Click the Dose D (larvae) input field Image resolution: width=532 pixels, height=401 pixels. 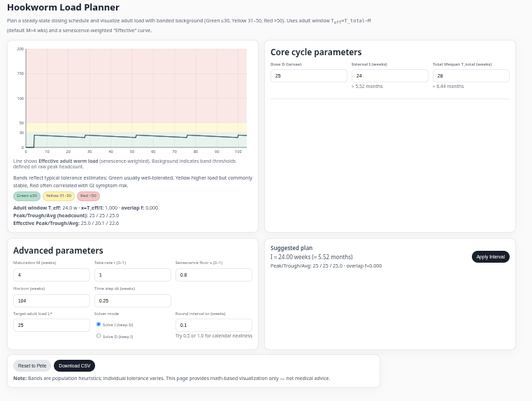[x=308, y=75]
